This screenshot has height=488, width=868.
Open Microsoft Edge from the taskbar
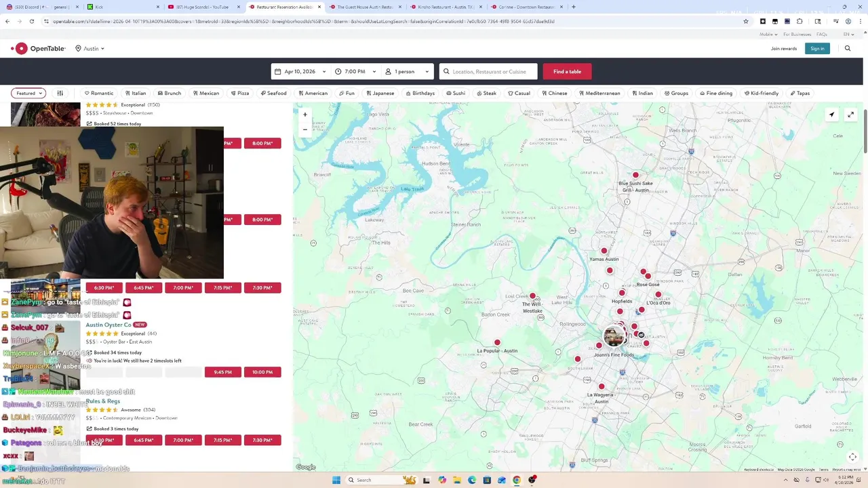[x=472, y=480]
